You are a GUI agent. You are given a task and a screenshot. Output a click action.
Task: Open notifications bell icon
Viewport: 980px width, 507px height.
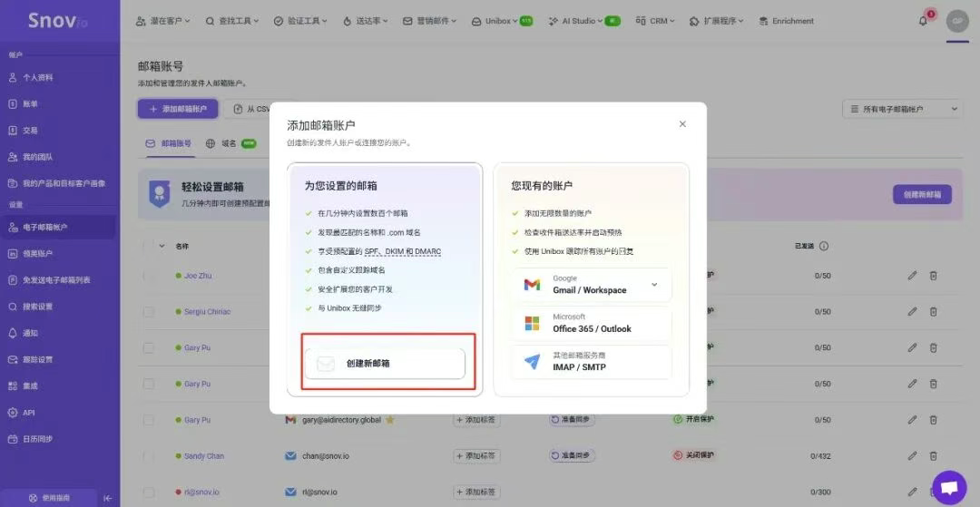click(x=923, y=21)
